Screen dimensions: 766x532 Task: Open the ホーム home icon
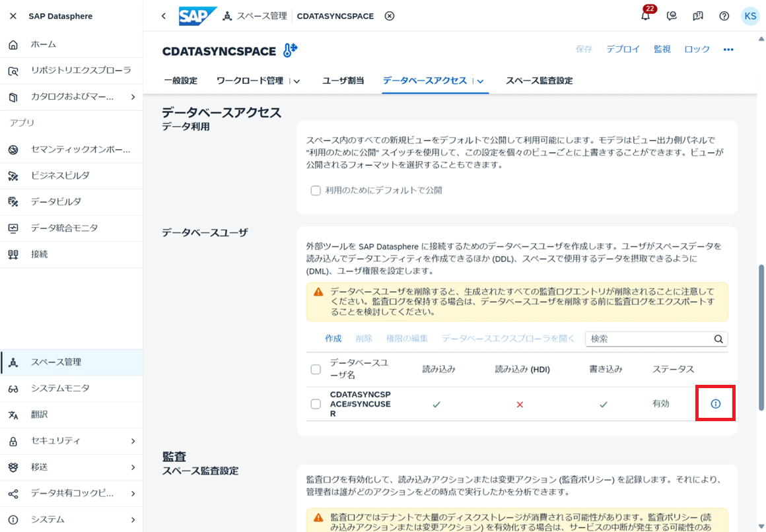tap(13, 44)
